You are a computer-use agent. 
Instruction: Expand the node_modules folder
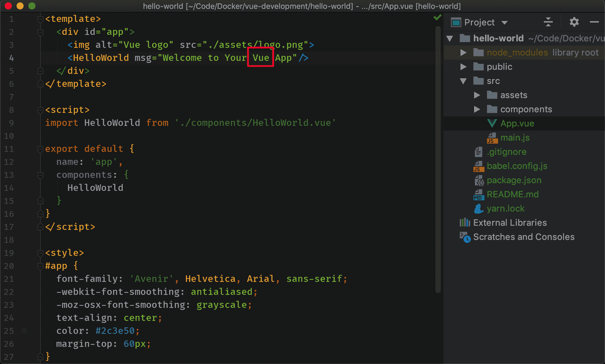tap(463, 53)
